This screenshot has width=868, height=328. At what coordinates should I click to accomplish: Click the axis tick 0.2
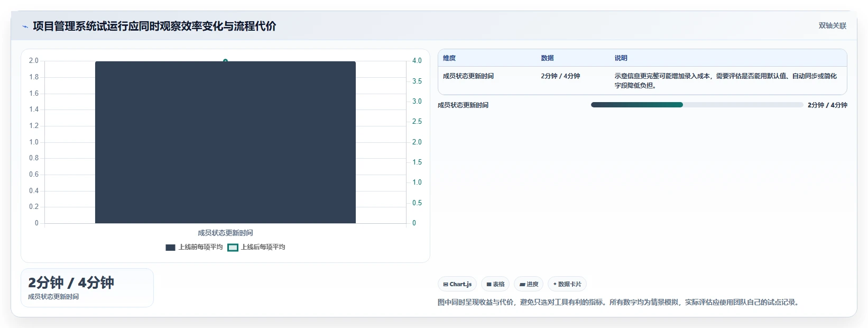pos(34,207)
